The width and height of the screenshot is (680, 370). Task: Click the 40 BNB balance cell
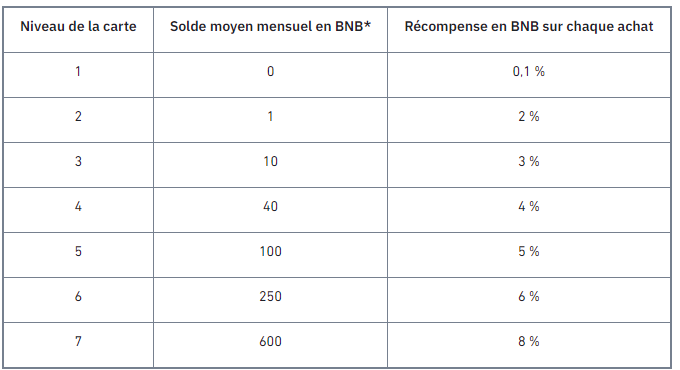[270, 206]
